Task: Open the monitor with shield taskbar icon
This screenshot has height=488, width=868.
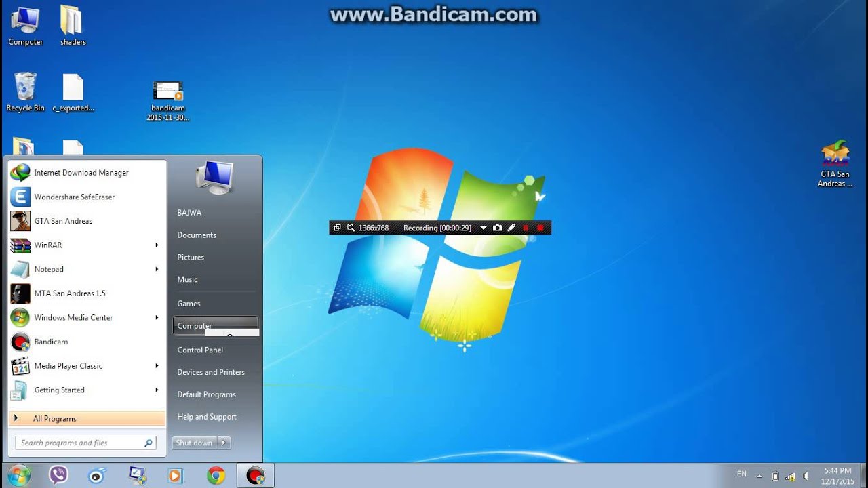Action: [137, 475]
